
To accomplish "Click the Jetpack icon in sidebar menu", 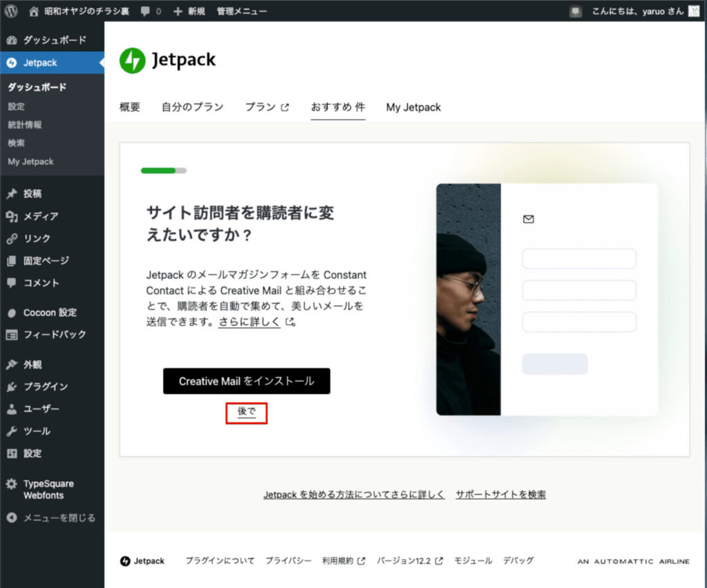I will point(12,63).
